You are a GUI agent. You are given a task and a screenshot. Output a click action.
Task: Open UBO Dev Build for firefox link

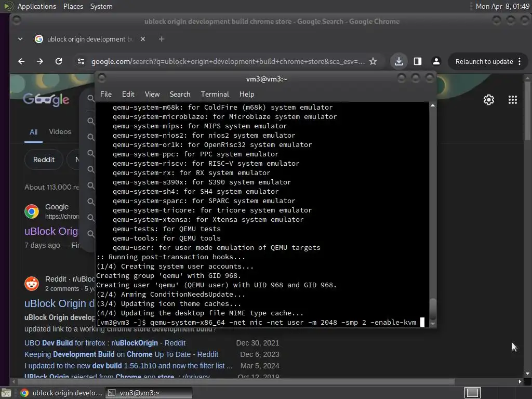[x=105, y=343]
